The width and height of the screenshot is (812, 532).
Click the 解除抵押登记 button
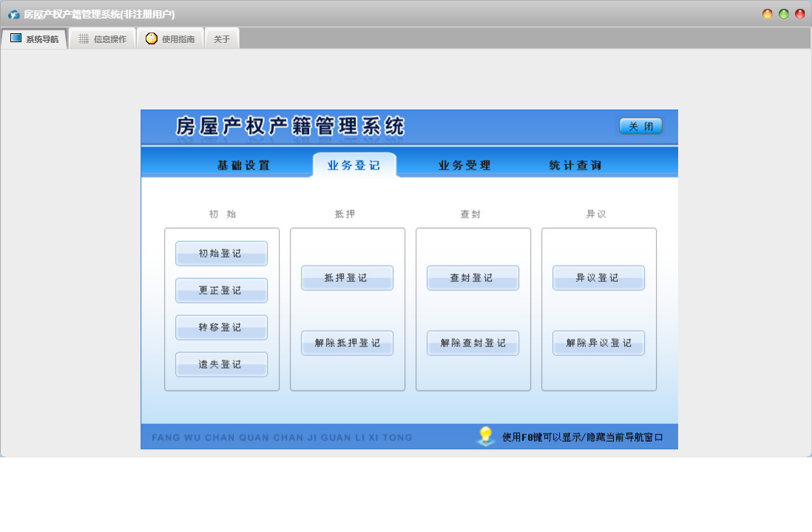tap(348, 343)
